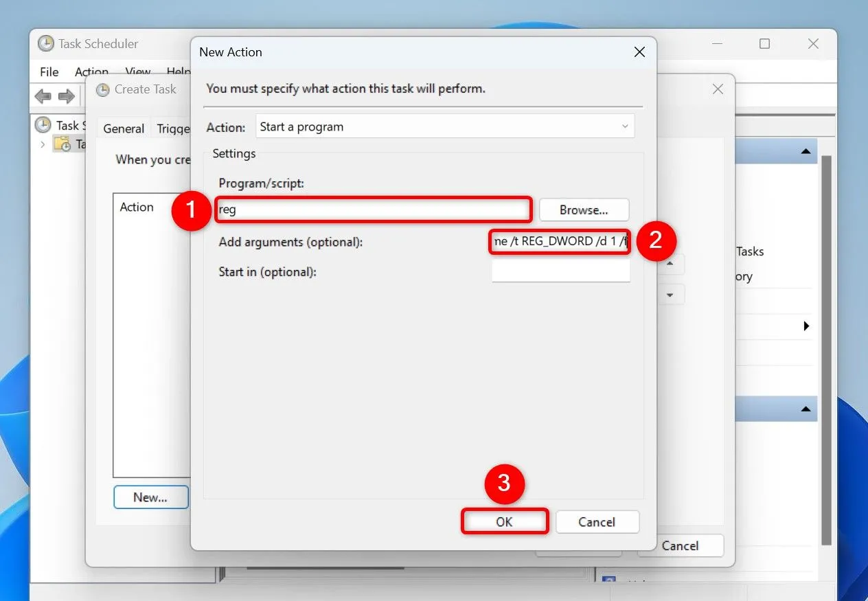The image size is (868, 601).
Task: Switch to the General tab
Action: click(x=123, y=128)
